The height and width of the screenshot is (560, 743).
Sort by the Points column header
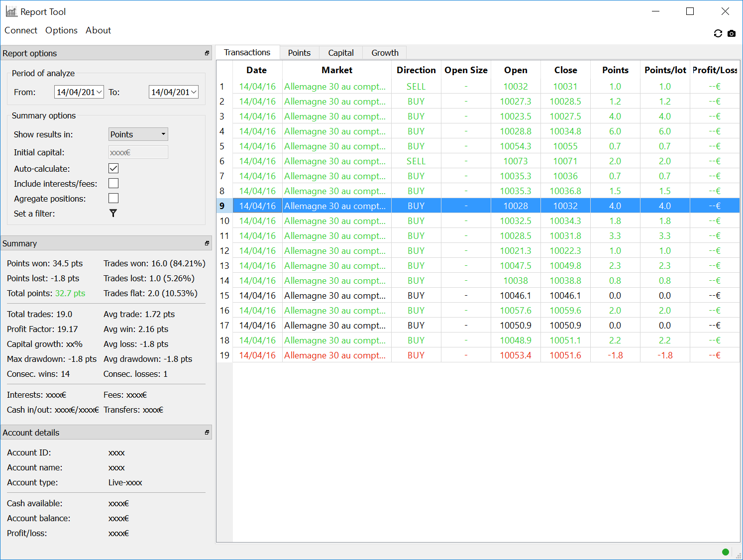615,70
